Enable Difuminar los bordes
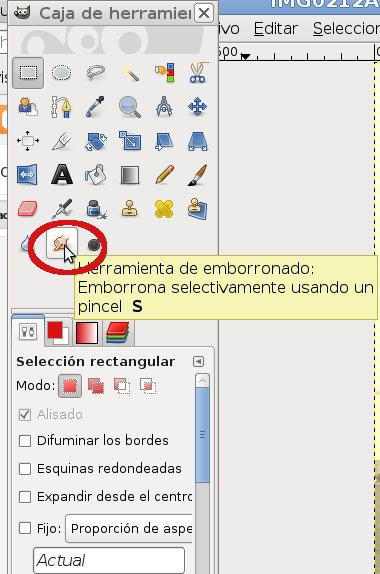Viewport: 380px width, 574px height. pyautogui.click(x=25, y=441)
